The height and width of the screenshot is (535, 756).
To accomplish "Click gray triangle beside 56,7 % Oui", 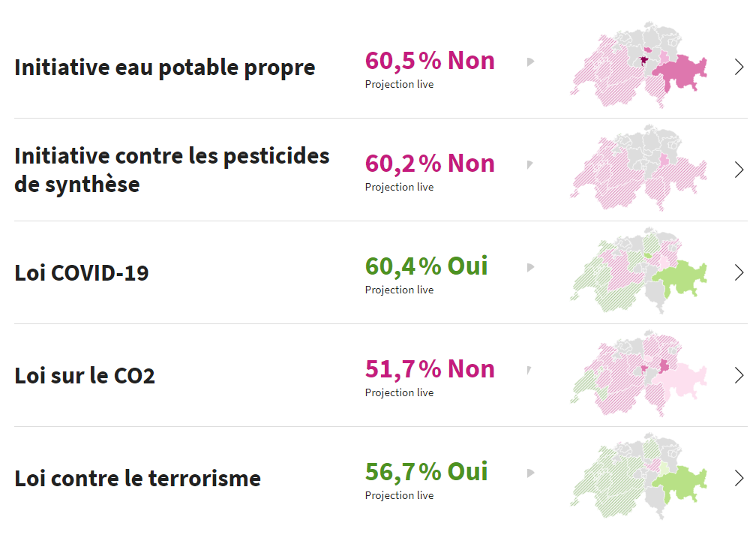I will (530, 473).
